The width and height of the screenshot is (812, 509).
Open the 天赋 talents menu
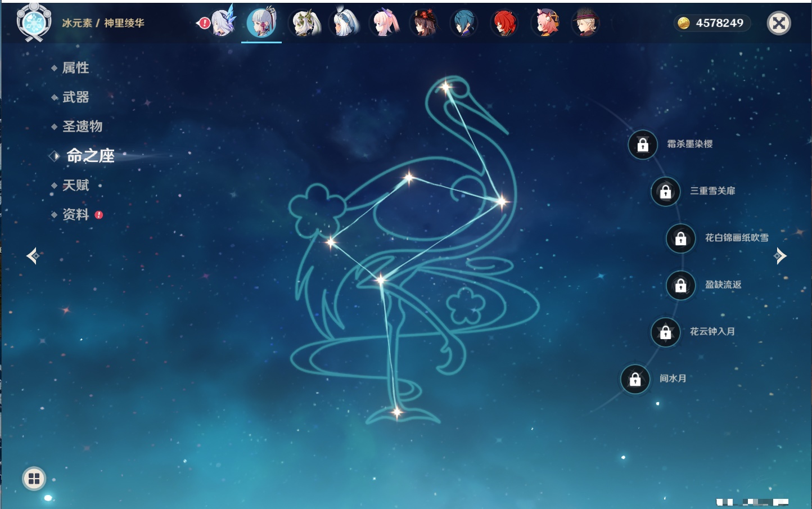(75, 185)
